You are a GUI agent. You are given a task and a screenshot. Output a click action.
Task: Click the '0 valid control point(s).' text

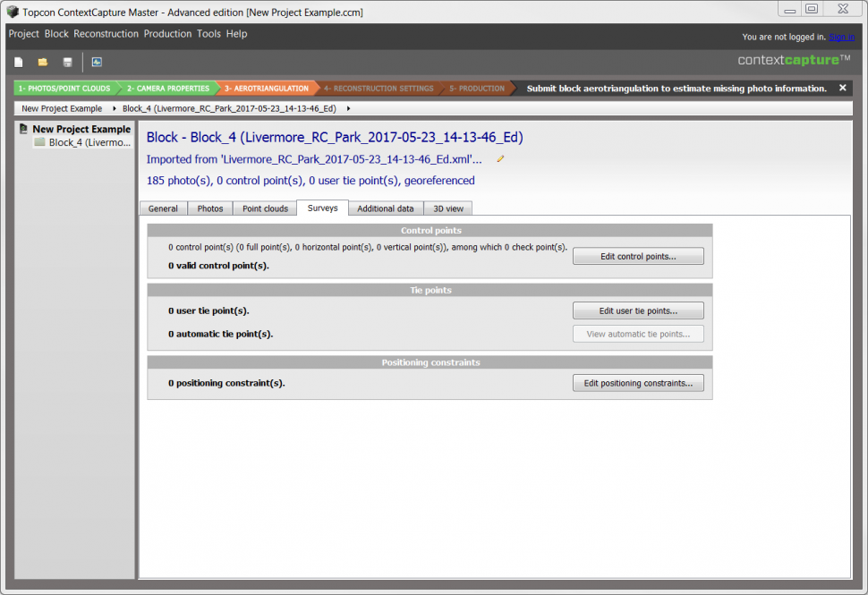(218, 266)
